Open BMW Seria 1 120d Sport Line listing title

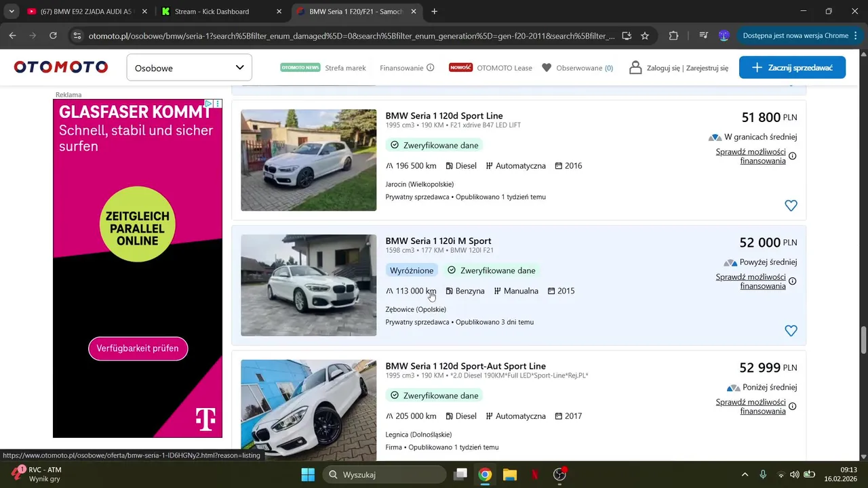[x=444, y=116]
